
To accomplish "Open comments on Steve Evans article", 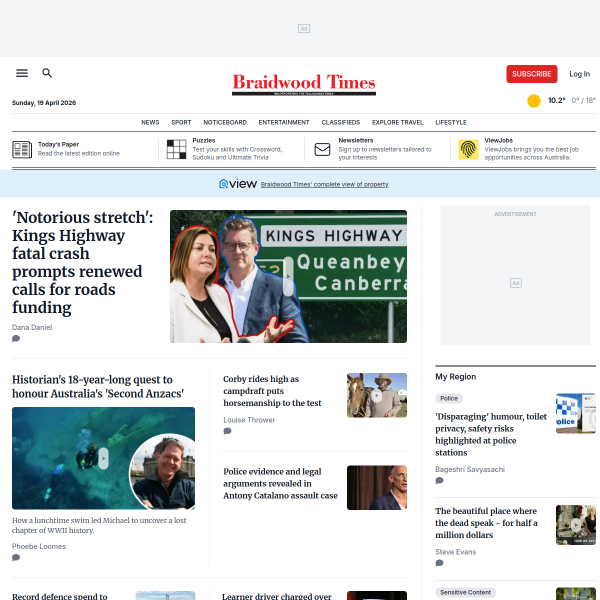I will pos(439,563).
